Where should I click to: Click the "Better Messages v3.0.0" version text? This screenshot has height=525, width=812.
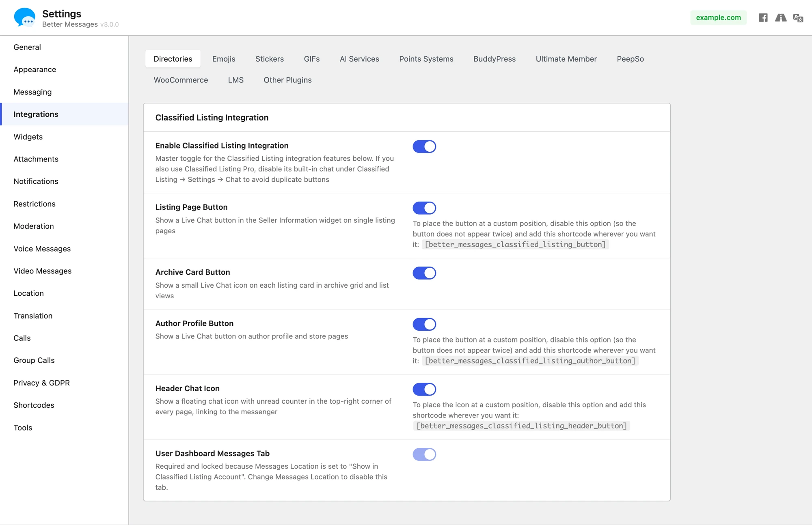tap(80, 24)
